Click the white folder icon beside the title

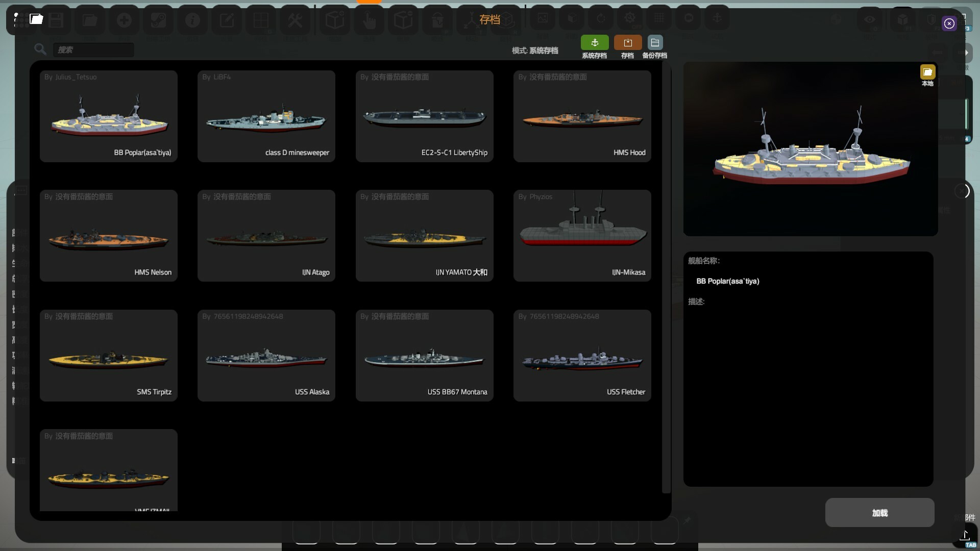coord(36,19)
